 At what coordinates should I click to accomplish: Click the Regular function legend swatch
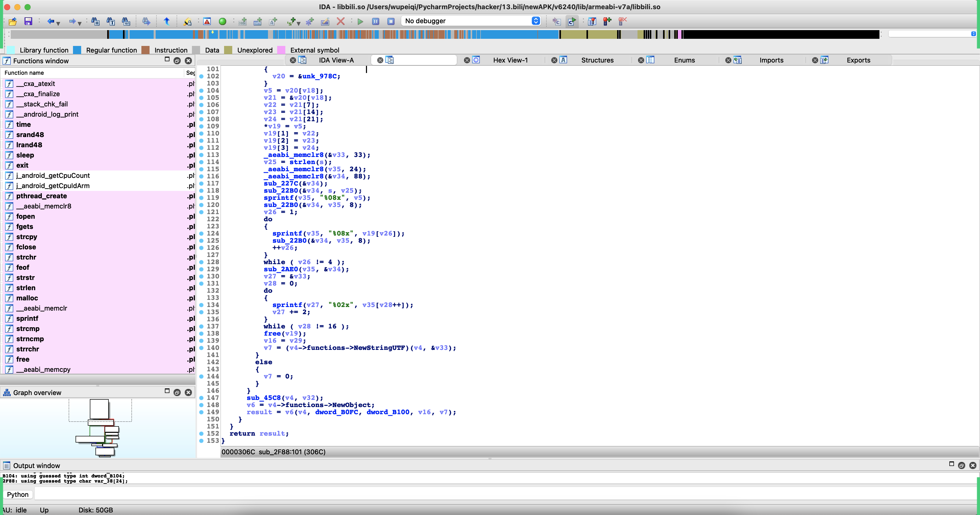click(77, 50)
